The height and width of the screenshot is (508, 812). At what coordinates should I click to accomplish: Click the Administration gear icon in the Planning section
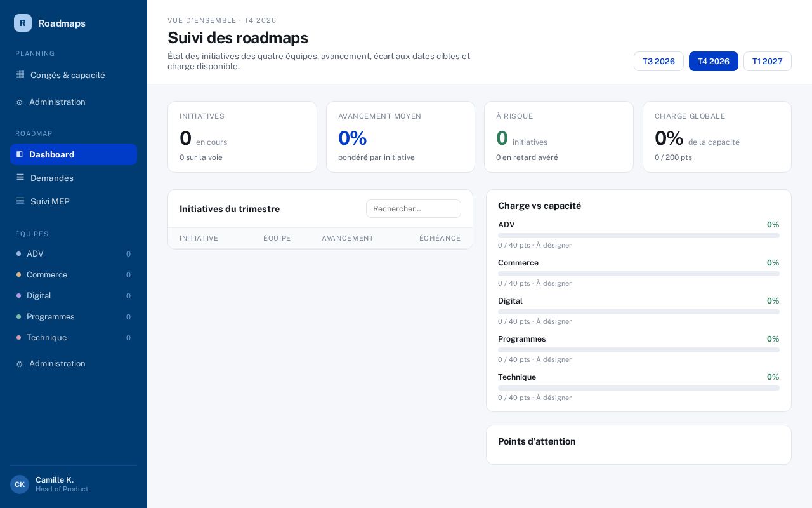click(x=20, y=102)
